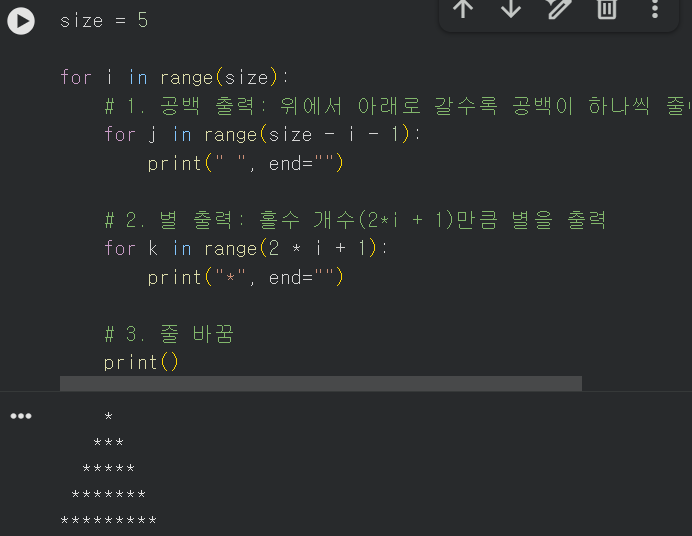Click the print("*", end="") line
Viewport: 692px width, 536px height.
click(x=245, y=277)
